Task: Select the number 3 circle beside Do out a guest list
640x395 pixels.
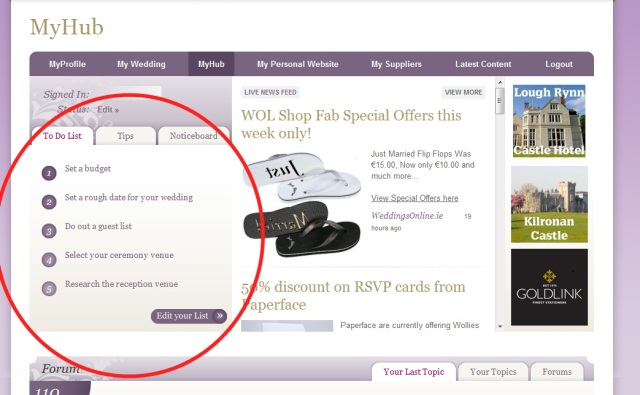Action: pos(49,231)
